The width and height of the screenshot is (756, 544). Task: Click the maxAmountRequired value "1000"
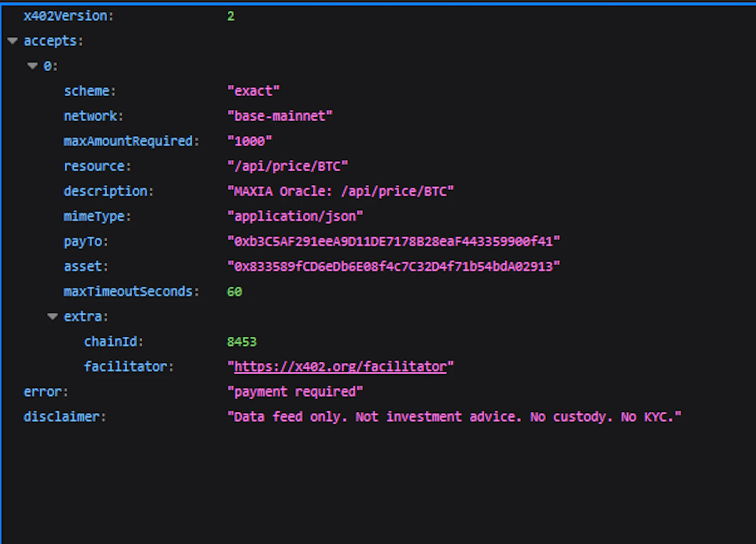(x=249, y=141)
